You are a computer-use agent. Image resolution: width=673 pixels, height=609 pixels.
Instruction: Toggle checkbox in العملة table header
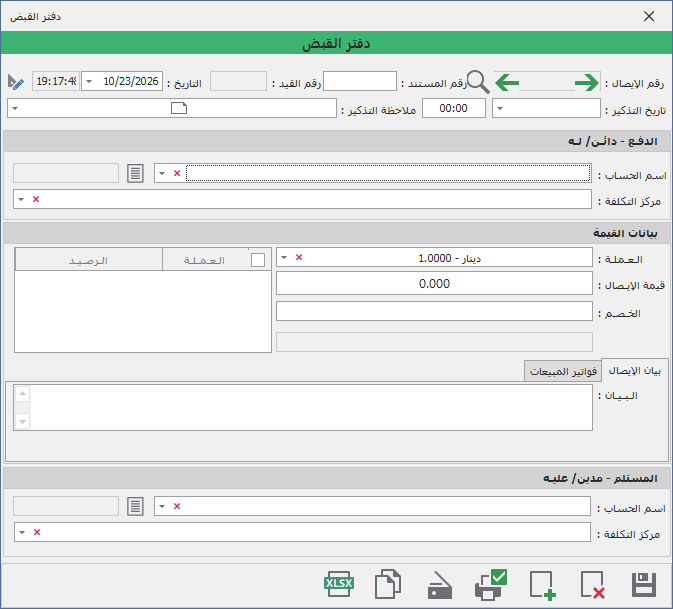[258, 260]
